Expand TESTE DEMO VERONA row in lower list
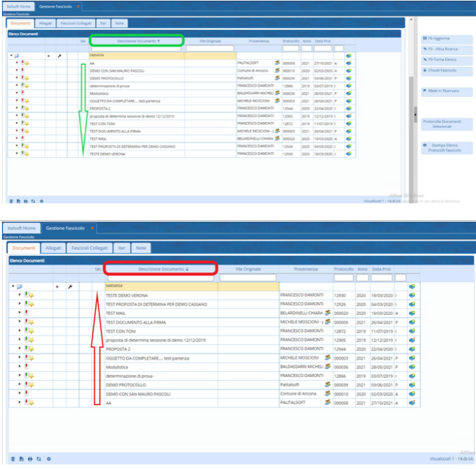Viewport: 476px width, 469px height. [x=17, y=295]
